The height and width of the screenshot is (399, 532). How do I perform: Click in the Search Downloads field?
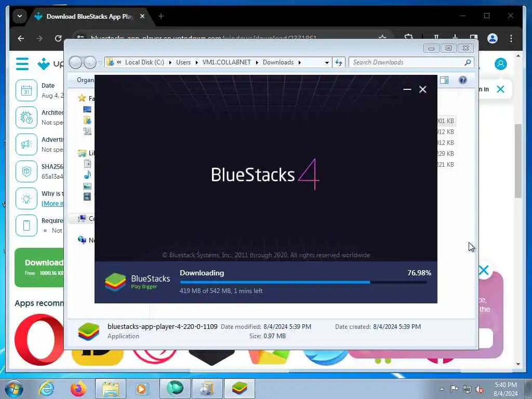pos(411,62)
